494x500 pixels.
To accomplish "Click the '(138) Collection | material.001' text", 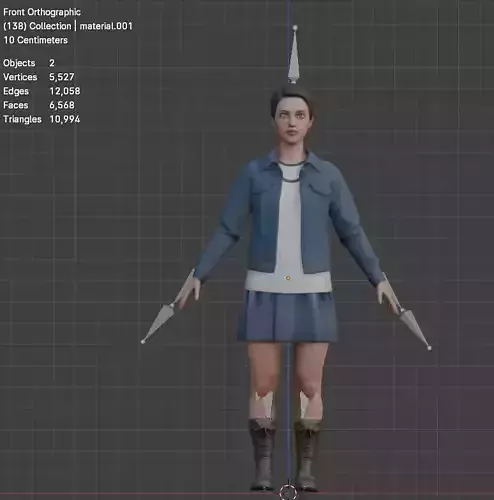I will [x=68, y=26].
